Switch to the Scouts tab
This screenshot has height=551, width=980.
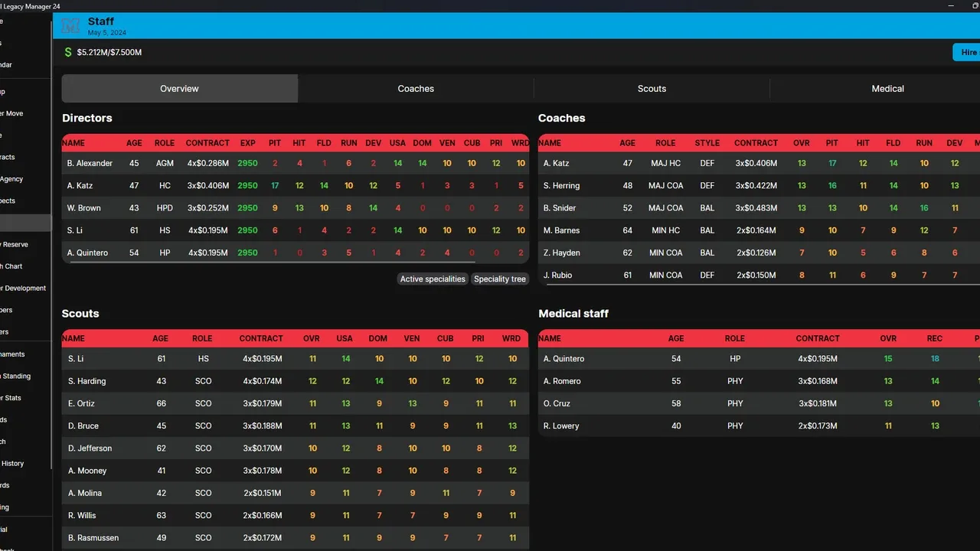point(652,89)
